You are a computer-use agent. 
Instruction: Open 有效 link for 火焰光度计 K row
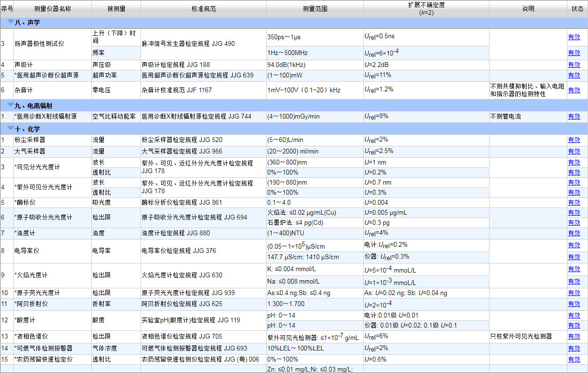coord(574,269)
